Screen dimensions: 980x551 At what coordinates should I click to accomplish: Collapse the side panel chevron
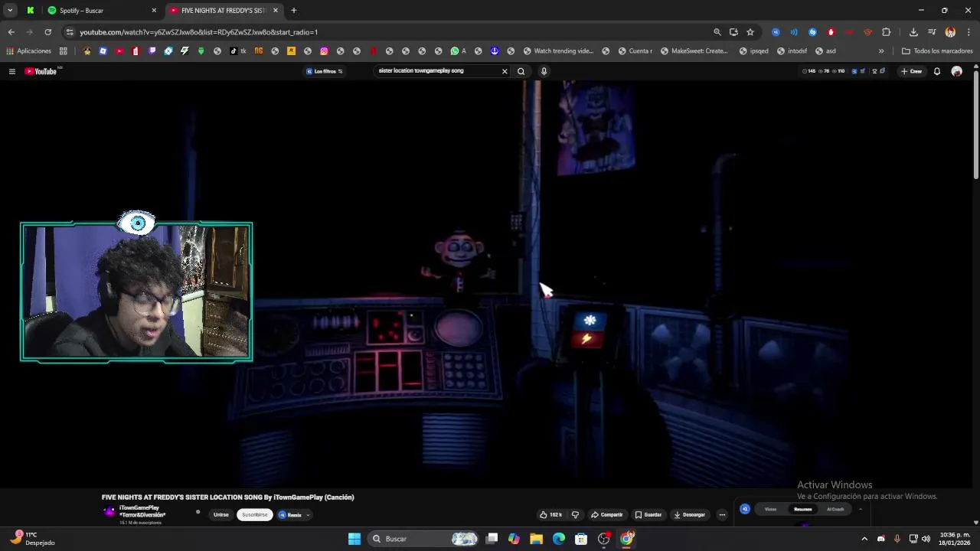[x=860, y=509]
